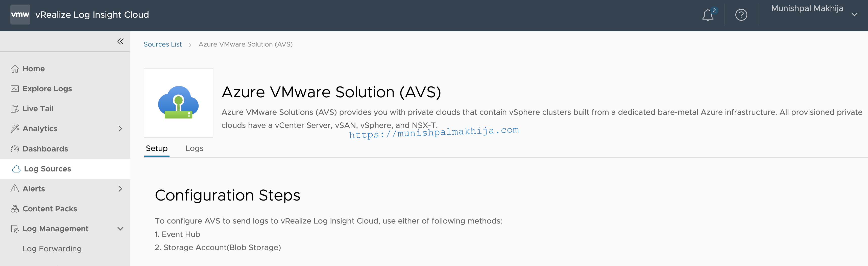
Task: Click the Azure VMware Solution (AVS) breadcrumb text
Action: coord(246,44)
